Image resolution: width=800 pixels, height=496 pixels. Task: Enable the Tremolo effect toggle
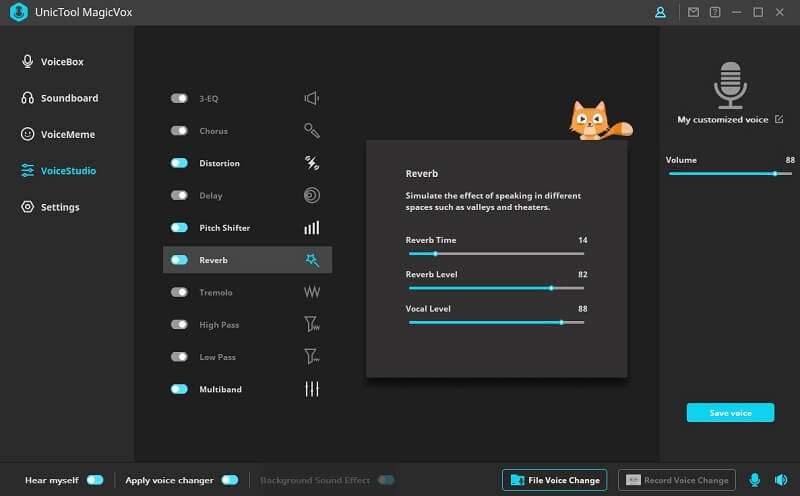point(179,292)
